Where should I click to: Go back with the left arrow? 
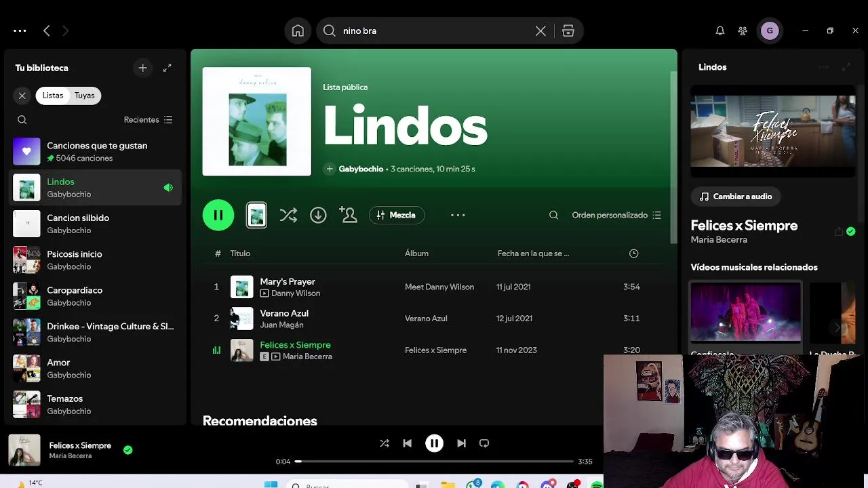[x=46, y=30]
